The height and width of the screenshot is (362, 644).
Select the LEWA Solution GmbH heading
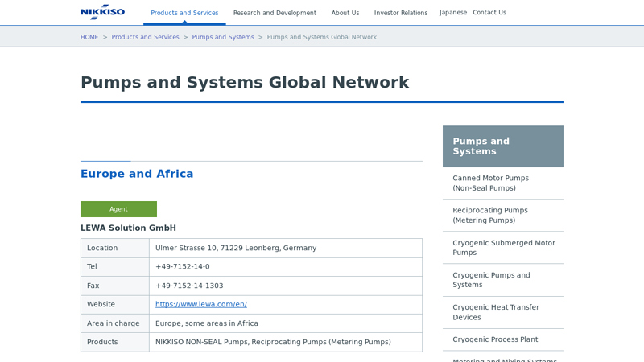tap(128, 228)
